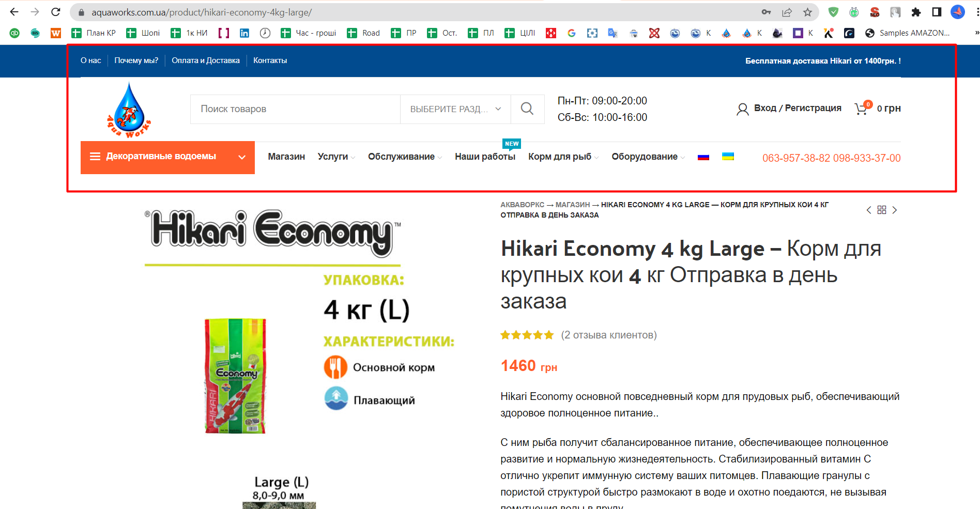Open the product grid view icon

(x=882, y=210)
